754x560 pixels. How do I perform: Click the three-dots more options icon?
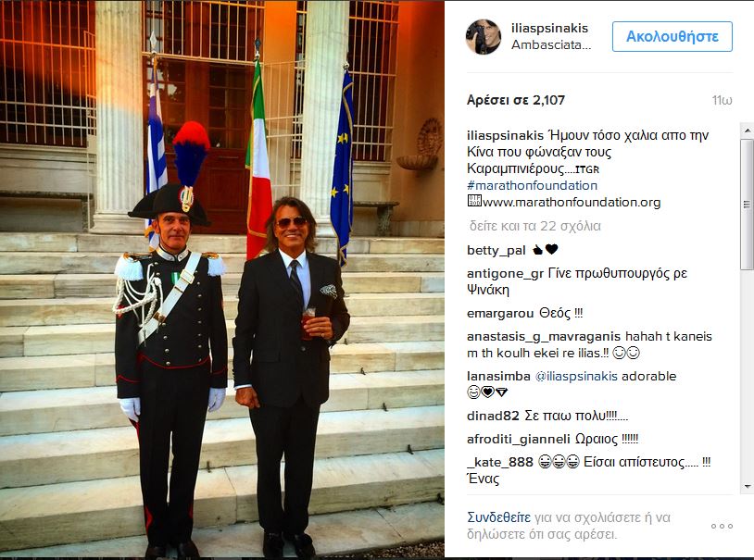[x=722, y=527]
